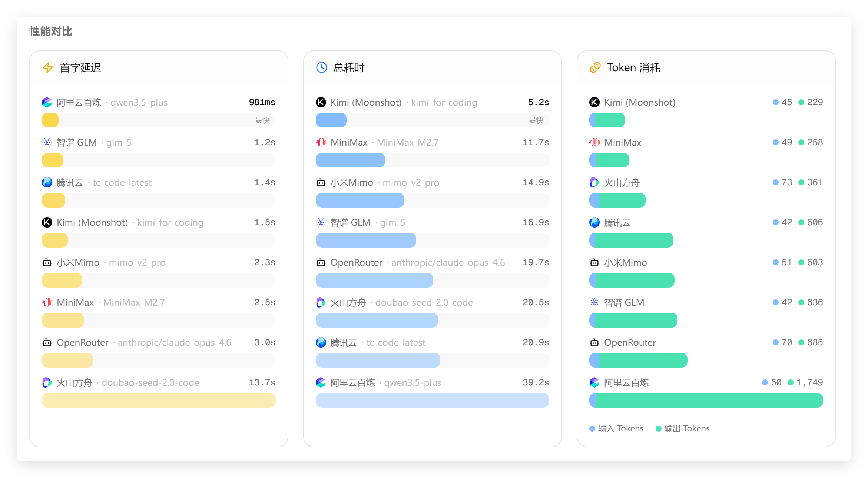Click Kimi logo in the 总耗时 panel
Viewport: 868px width, 478px height.
click(321, 102)
